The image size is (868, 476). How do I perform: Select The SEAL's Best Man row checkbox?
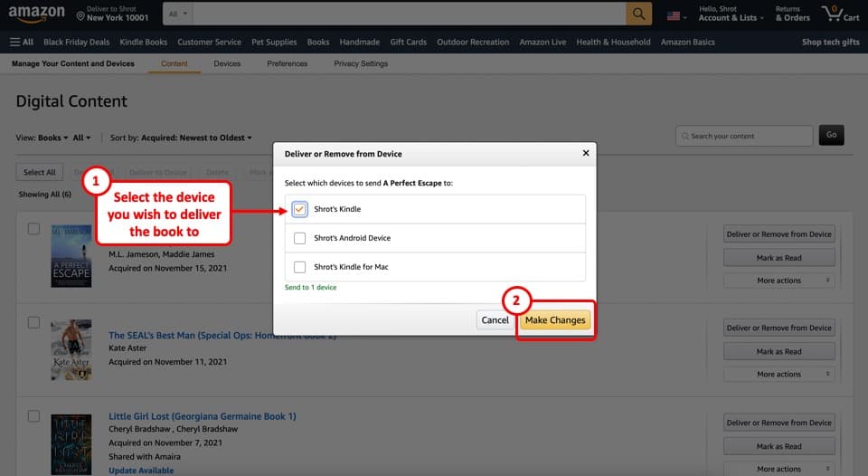pos(33,322)
